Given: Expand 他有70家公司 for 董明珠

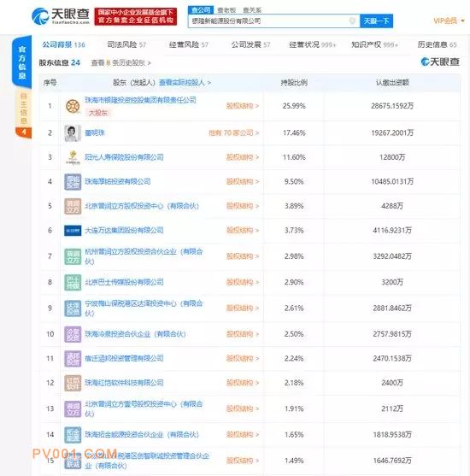Looking at the screenshot, I should tap(233, 133).
